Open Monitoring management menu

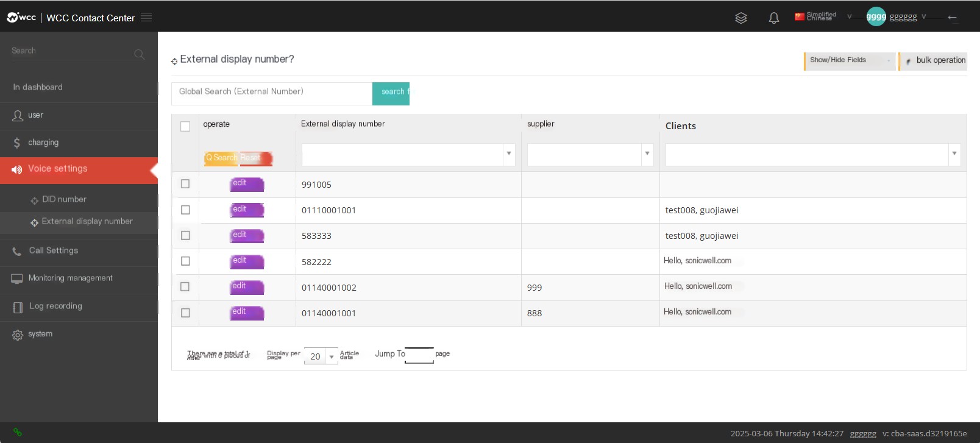coord(79,278)
